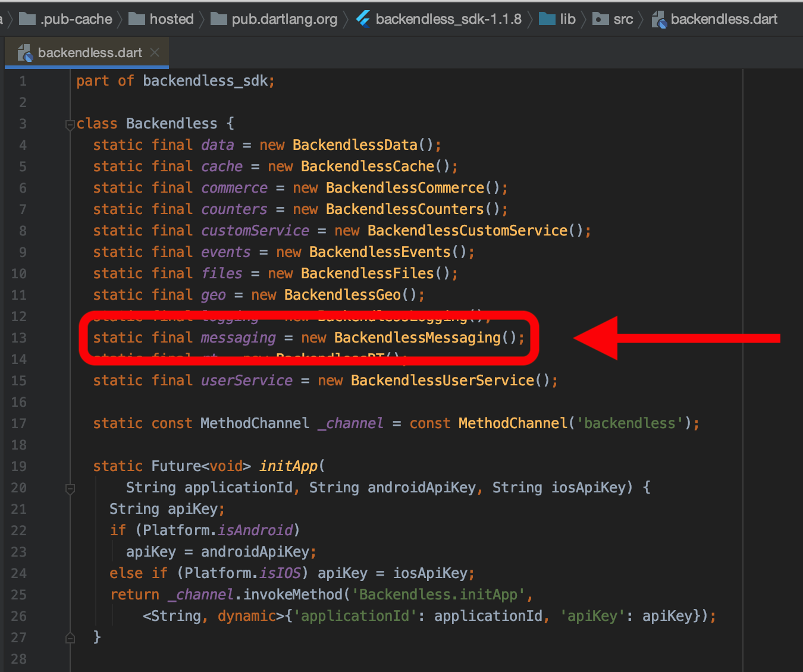Click 'backendless_sdk' in part of statement

(205, 81)
